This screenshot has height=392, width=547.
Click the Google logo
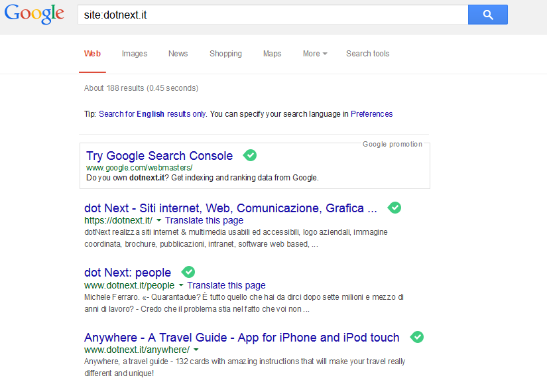(34, 15)
